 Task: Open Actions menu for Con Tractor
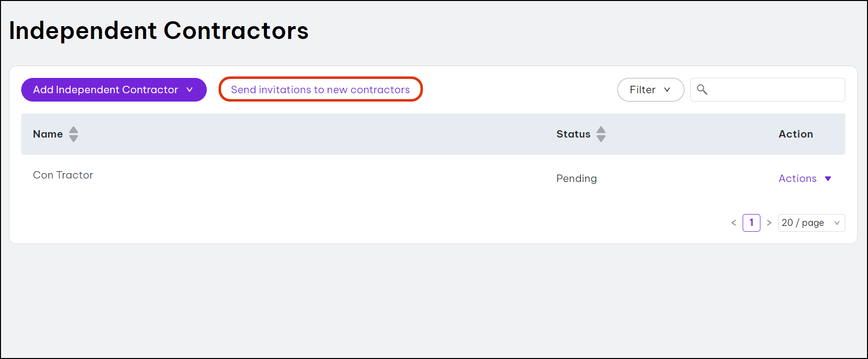click(x=798, y=179)
